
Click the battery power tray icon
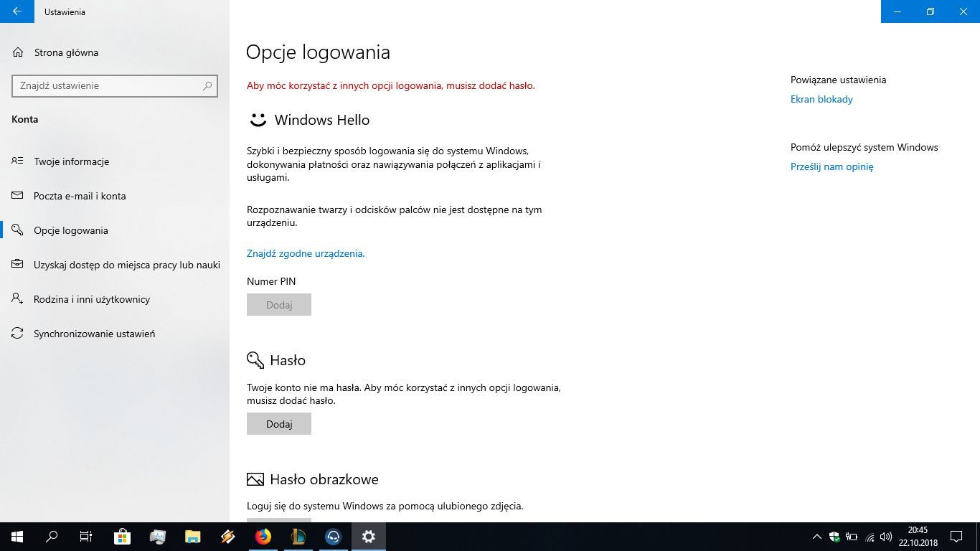point(852,537)
